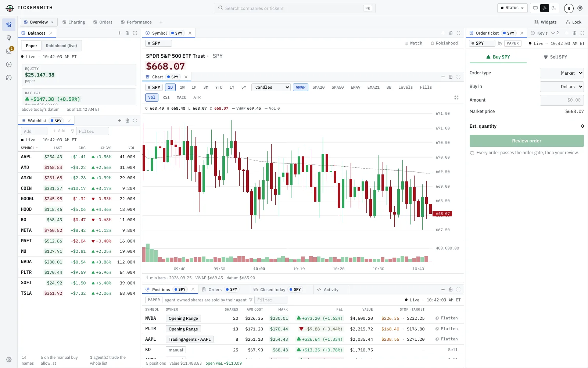Open the Buy in Dollars dropdown
This screenshot has height=368, width=588.
click(562, 87)
